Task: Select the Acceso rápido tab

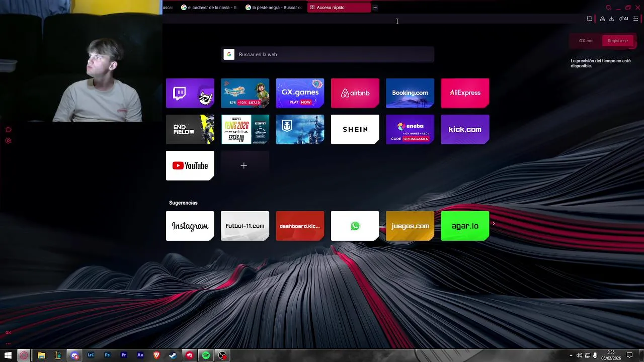Action: [339, 8]
